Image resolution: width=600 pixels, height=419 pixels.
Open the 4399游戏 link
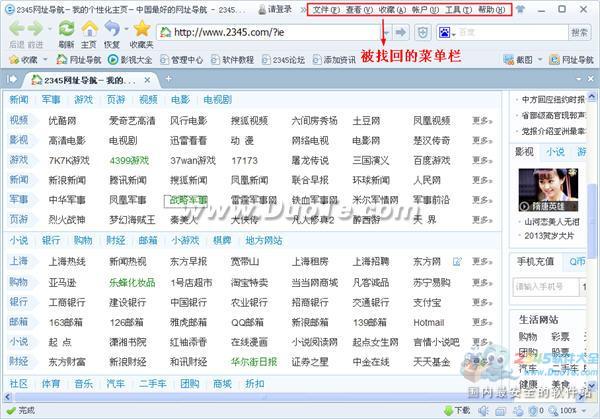pos(129,160)
